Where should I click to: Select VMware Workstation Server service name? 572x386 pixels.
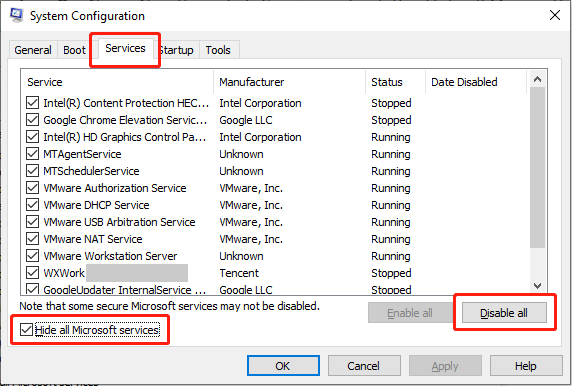click(110, 256)
